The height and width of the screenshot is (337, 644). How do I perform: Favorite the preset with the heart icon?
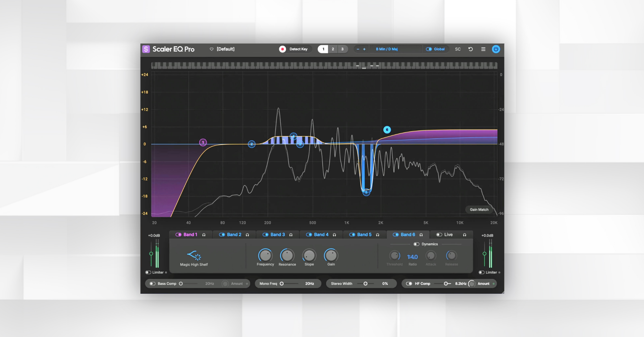click(x=212, y=49)
